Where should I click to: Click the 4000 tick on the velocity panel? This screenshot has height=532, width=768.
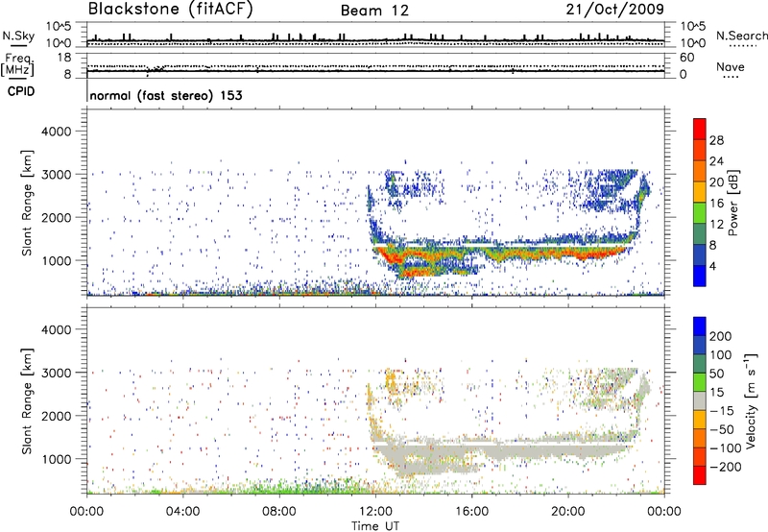[x=56, y=329]
